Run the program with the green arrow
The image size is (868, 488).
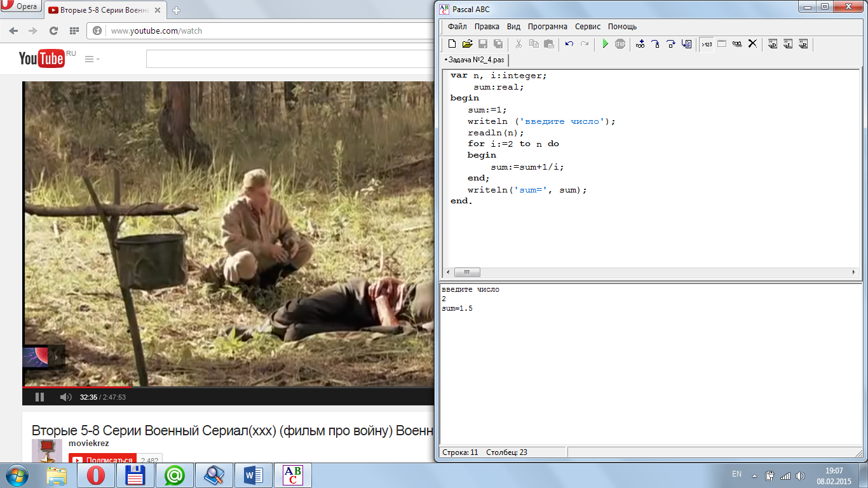click(605, 44)
